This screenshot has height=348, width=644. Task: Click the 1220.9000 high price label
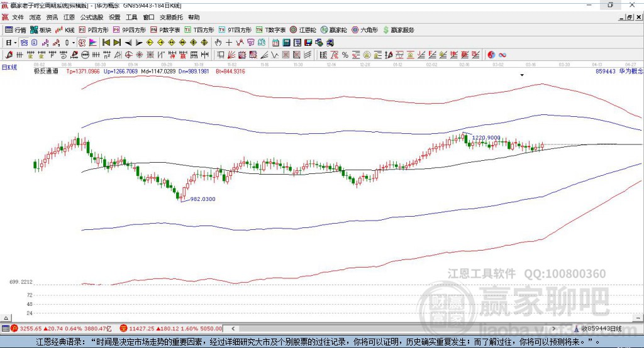click(486, 138)
